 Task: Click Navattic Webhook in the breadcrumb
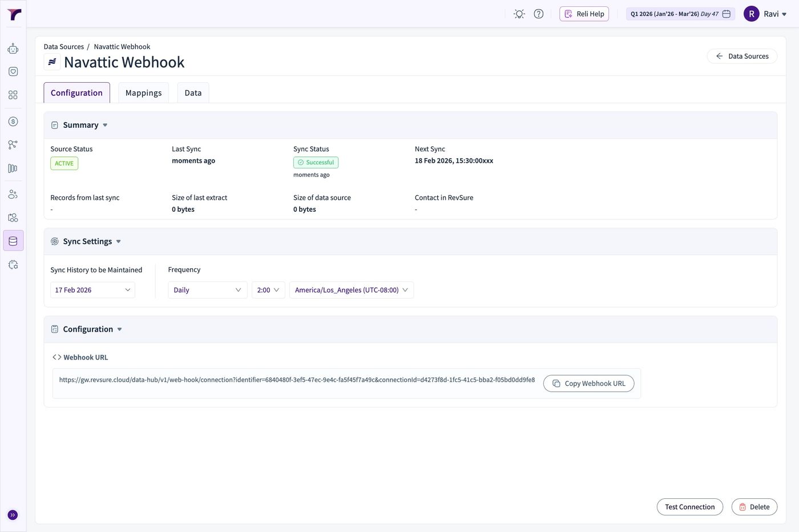(122, 47)
